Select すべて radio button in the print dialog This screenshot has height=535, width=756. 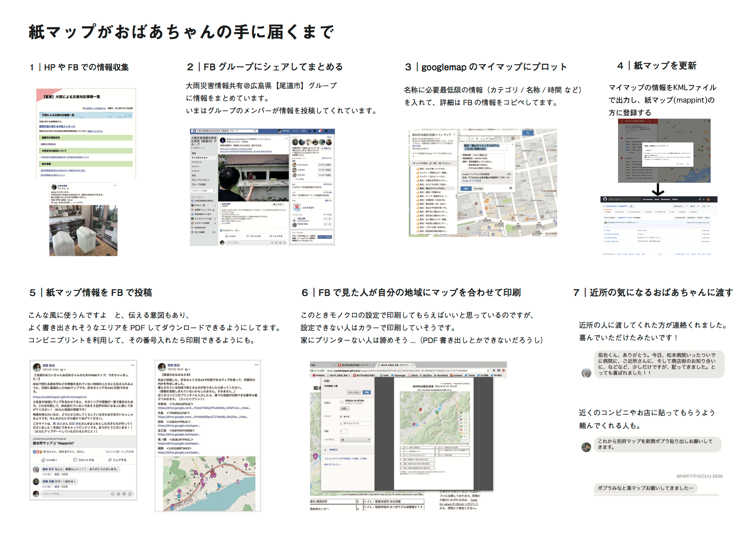coord(341,417)
